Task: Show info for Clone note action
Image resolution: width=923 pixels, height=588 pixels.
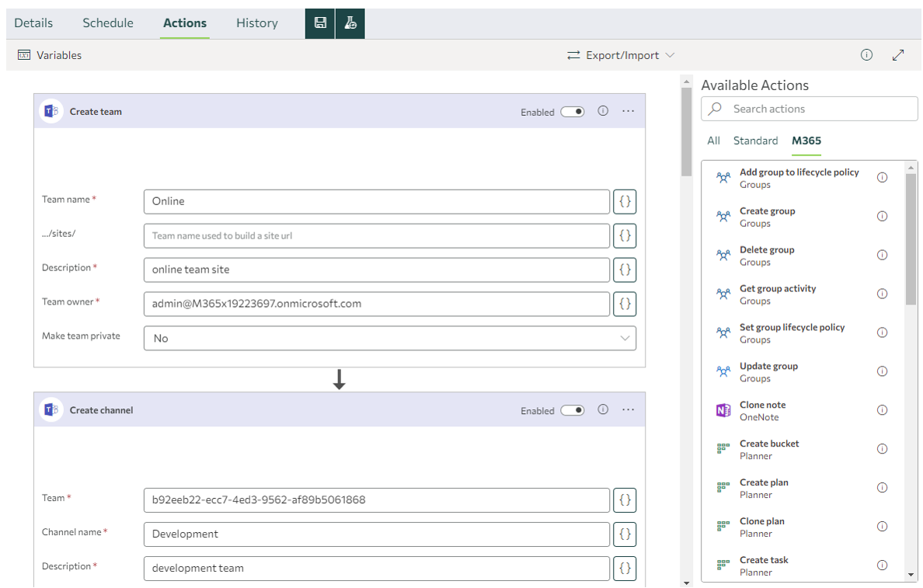Action: [x=882, y=409]
